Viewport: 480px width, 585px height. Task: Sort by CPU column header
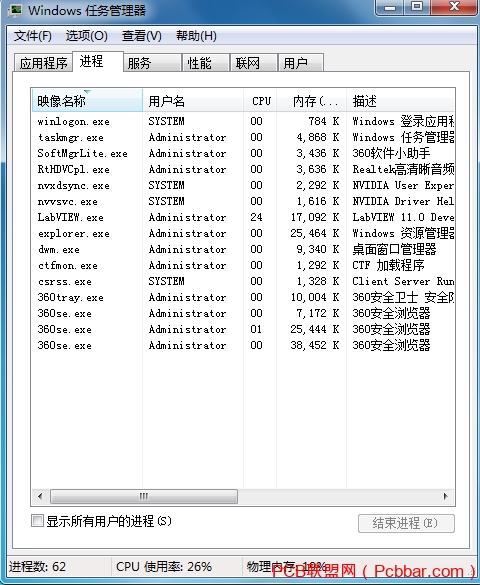point(260,101)
